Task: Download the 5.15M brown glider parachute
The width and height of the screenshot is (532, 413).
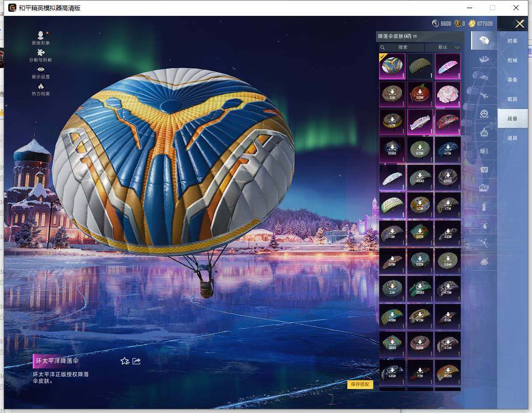Action: coord(392,261)
